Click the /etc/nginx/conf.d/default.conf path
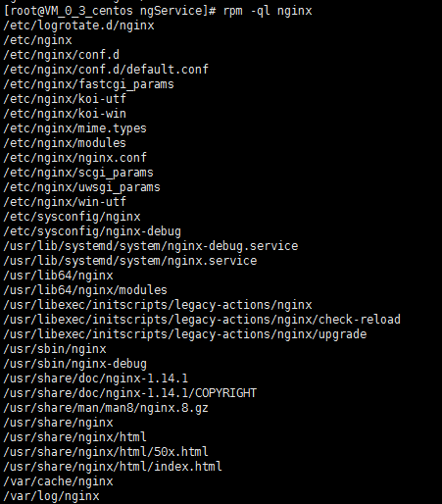 [106, 70]
